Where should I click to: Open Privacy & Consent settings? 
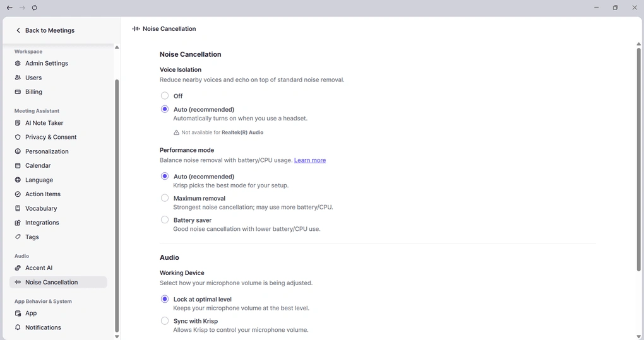[58, 137]
